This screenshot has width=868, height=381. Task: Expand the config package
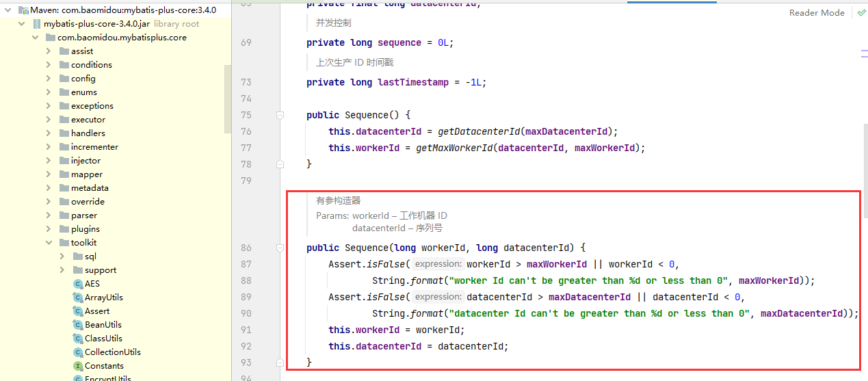[x=49, y=79]
